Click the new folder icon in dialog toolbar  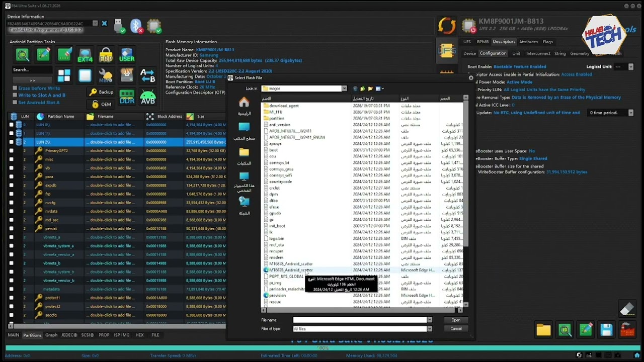370,89
